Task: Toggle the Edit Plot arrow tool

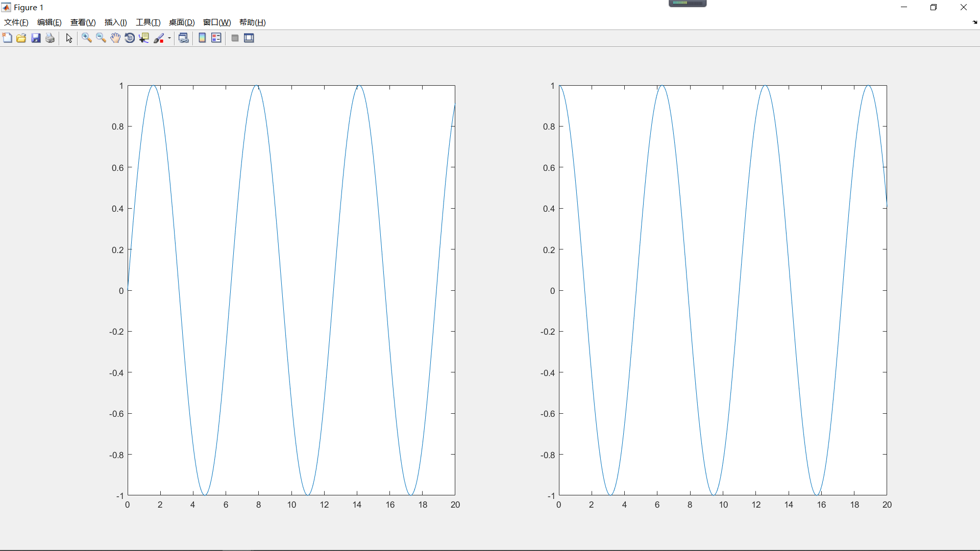Action: pos(69,38)
